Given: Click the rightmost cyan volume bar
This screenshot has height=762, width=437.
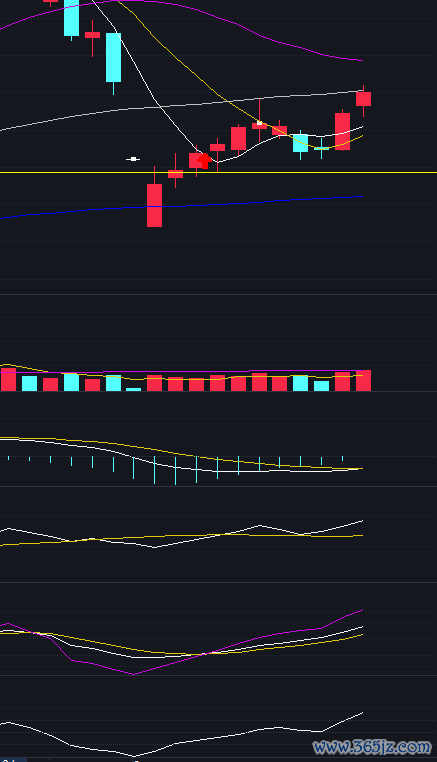Looking at the screenshot, I should pos(321,386).
